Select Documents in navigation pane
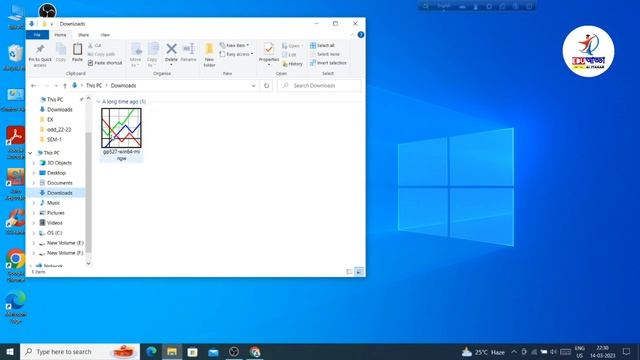 point(60,183)
